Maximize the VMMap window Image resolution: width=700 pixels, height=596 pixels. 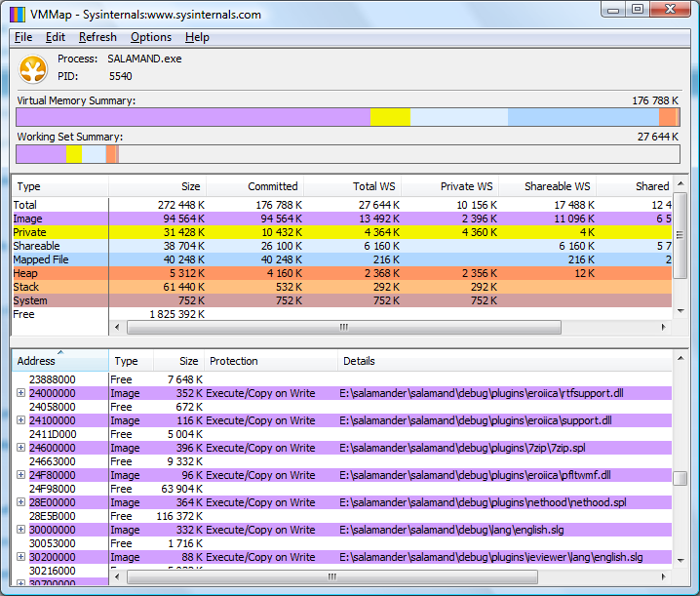pos(638,9)
